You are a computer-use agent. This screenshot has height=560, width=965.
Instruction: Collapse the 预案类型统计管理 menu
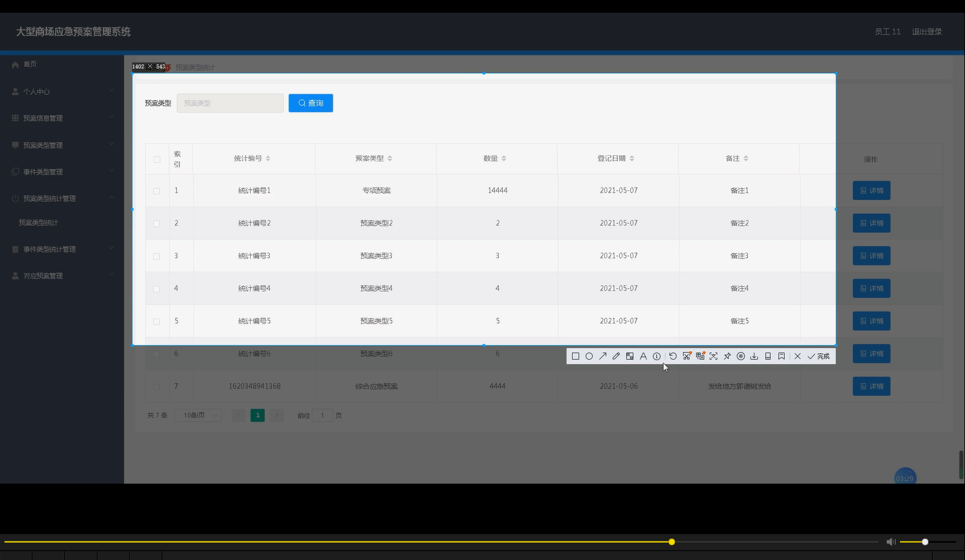(x=62, y=199)
